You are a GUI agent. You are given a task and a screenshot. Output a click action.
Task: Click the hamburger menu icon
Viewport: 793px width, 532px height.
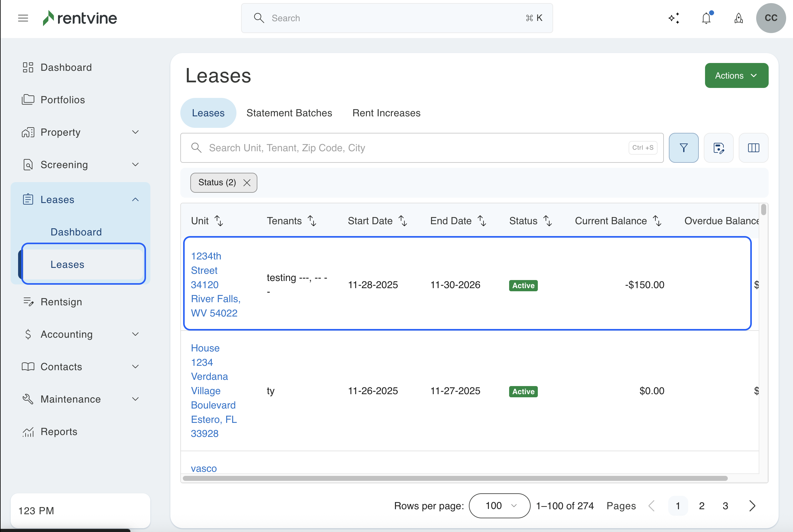23,18
